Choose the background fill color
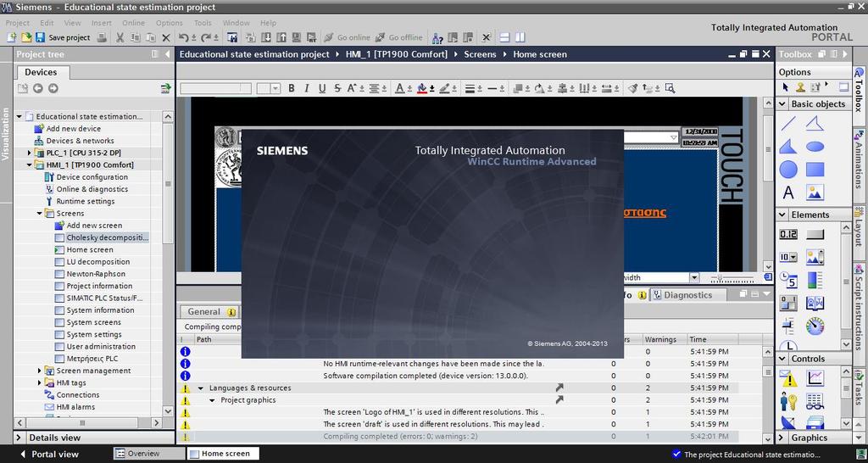Image resolution: width=868 pixels, height=463 pixels. [422, 88]
